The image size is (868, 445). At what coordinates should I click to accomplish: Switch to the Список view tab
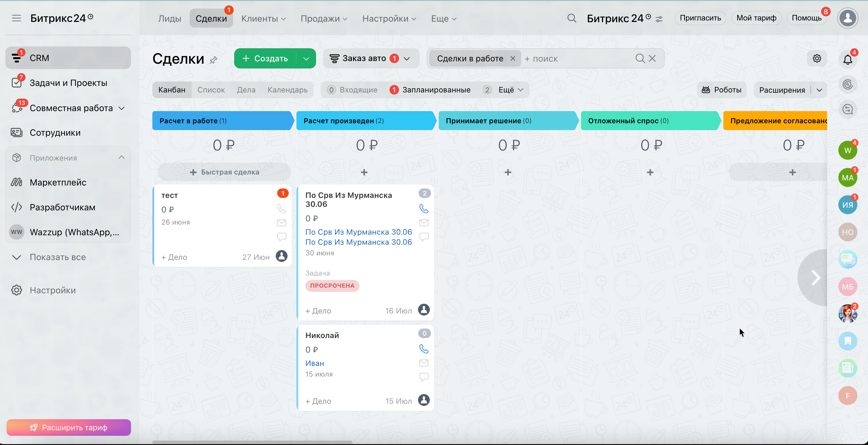[211, 90]
